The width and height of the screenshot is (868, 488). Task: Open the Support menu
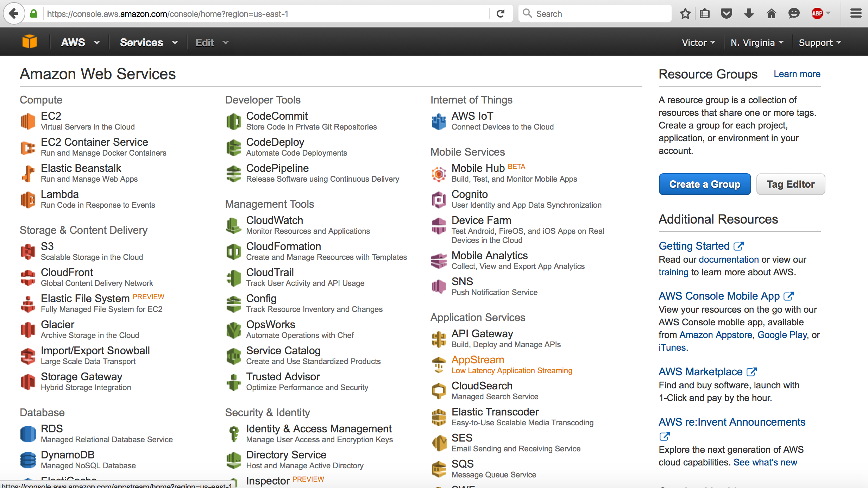[820, 43]
